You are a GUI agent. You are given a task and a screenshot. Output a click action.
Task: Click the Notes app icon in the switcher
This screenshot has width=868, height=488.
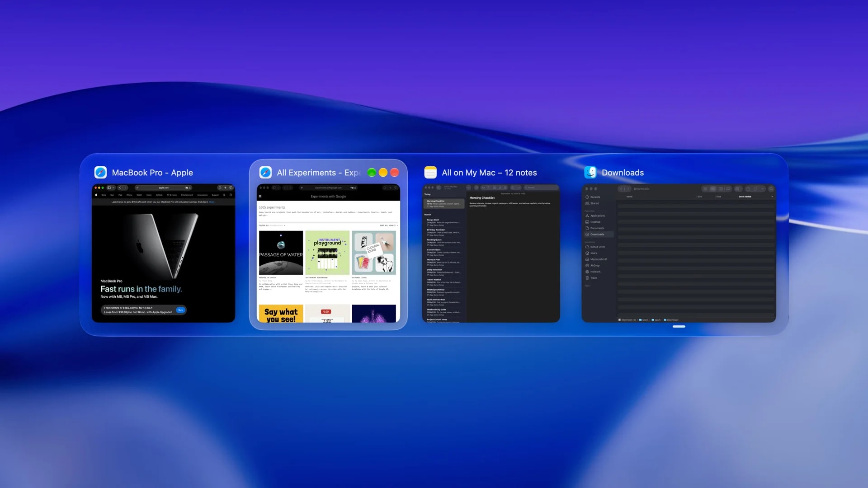430,172
